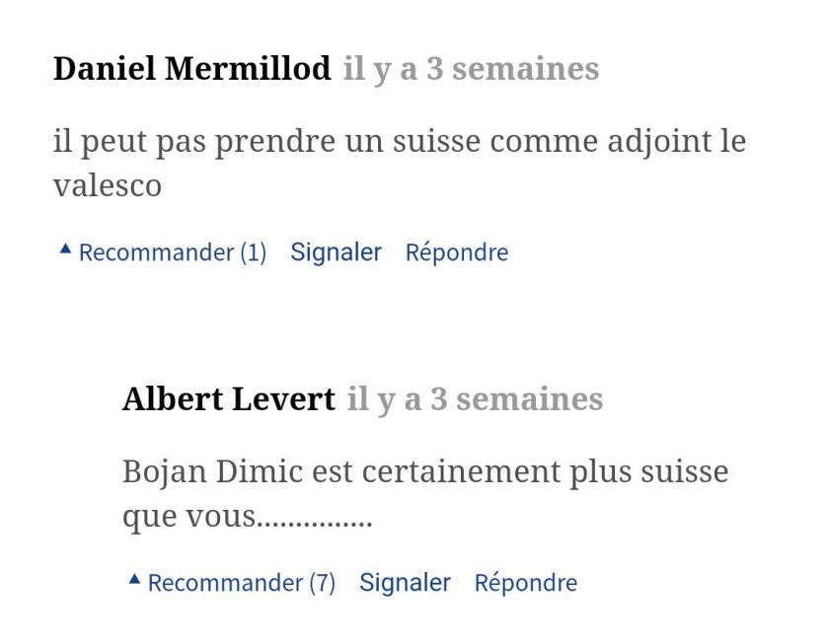Click the timestamp beside Albert Levert's name

[475, 399]
